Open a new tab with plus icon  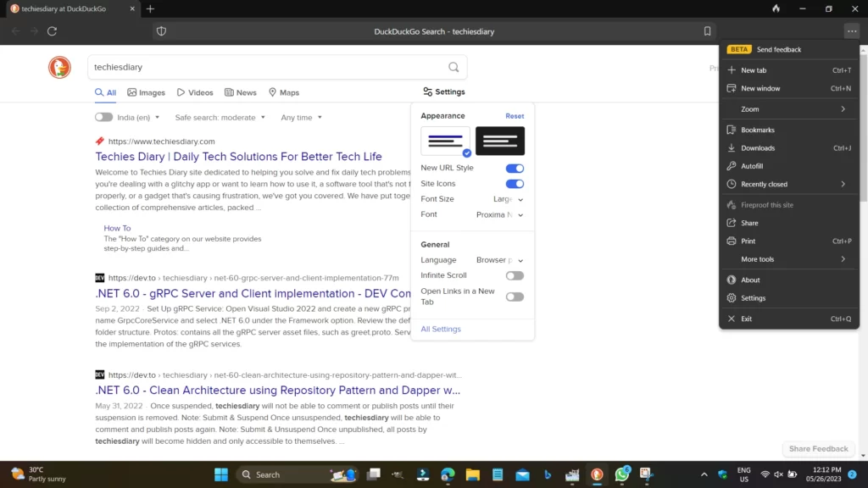151,8
